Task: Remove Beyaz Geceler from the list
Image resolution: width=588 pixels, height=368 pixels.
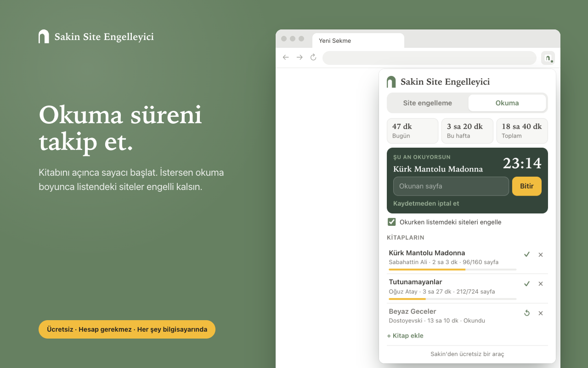Action: (541, 313)
